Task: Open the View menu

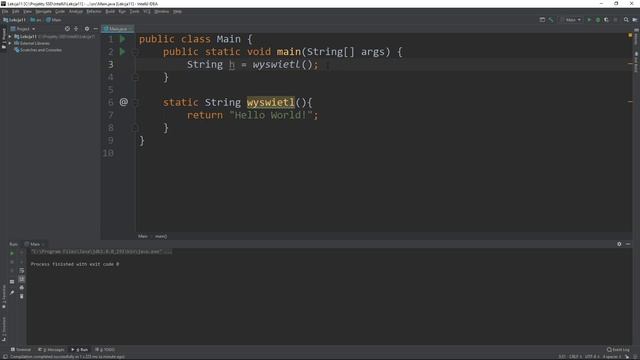Action: pos(27,11)
